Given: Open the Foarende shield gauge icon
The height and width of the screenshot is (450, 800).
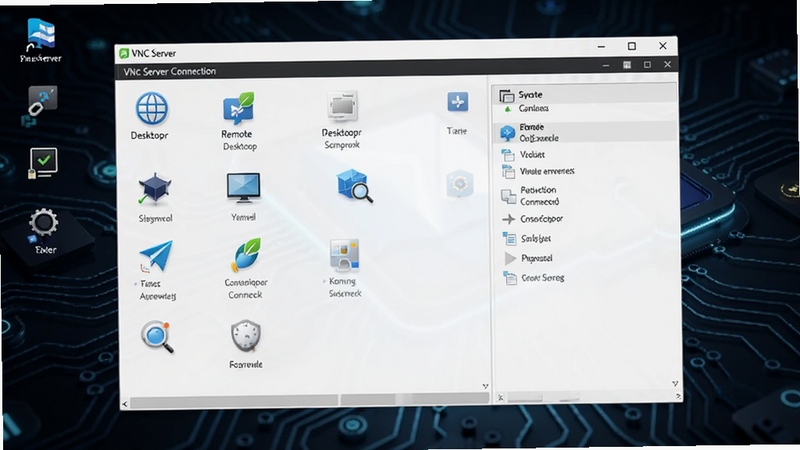Looking at the screenshot, I should click(x=246, y=336).
